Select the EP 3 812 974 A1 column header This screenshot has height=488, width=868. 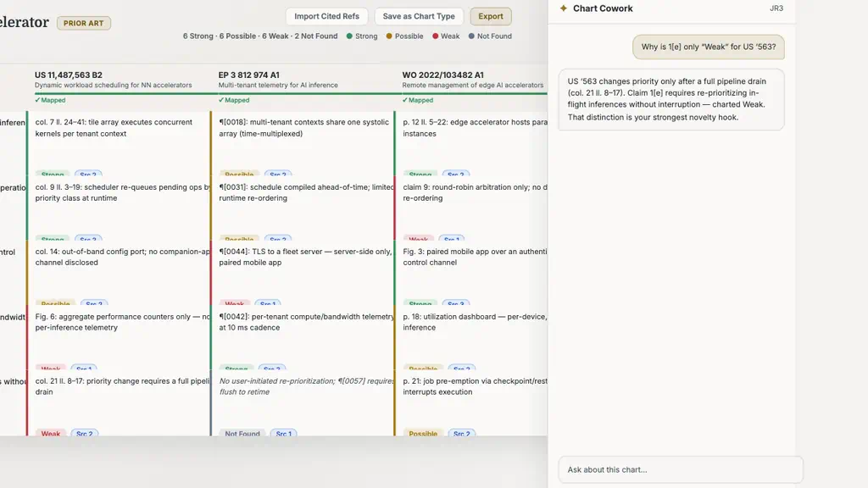248,75
